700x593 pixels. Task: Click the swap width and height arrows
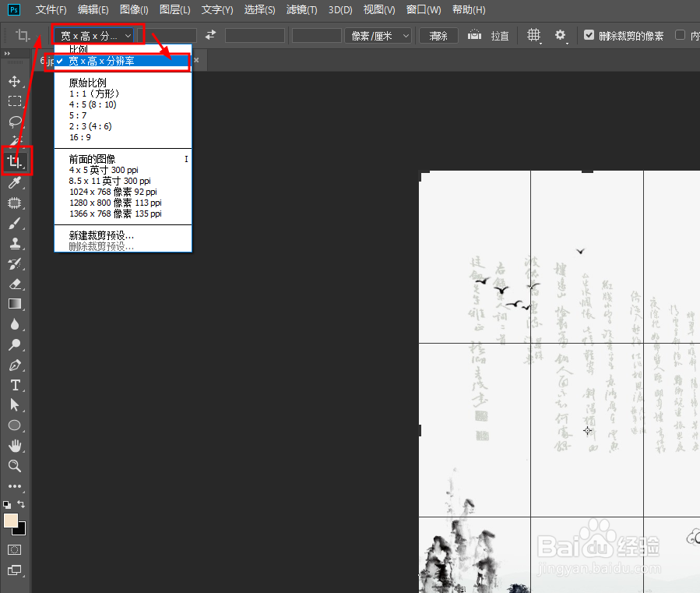pos(209,35)
